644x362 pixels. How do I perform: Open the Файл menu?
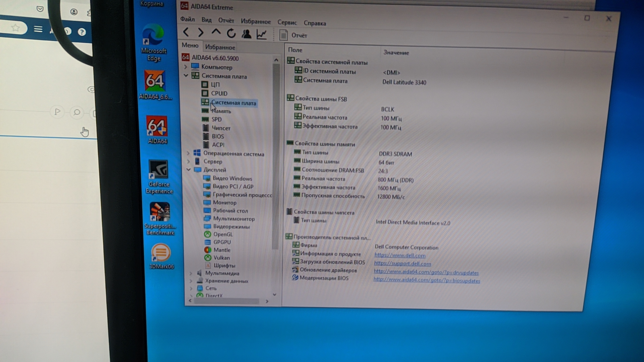tap(188, 19)
